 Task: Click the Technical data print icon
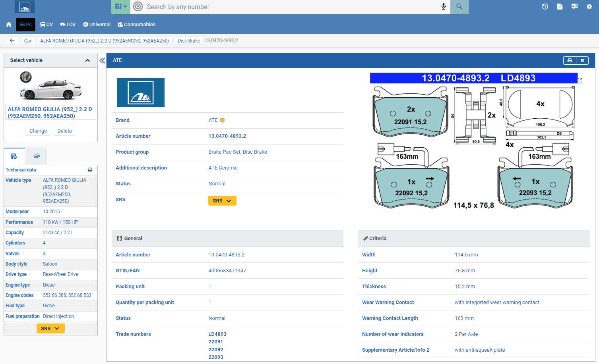(x=90, y=170)
